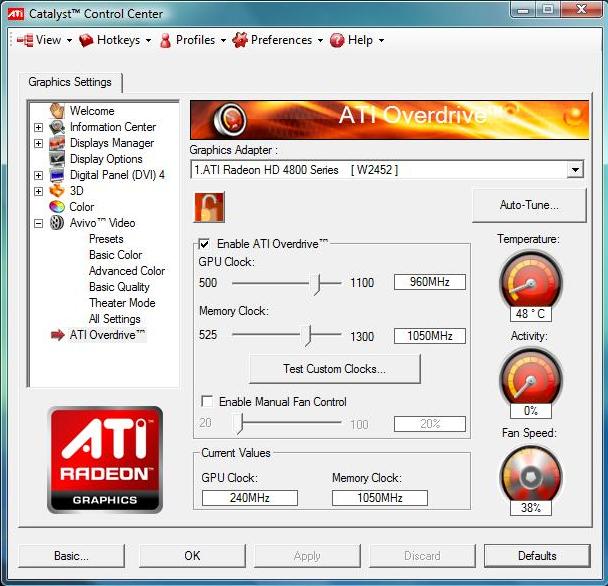The image size is (608, 586).
Task: Click the unlock padlock icon
Action: coord(209,207)
